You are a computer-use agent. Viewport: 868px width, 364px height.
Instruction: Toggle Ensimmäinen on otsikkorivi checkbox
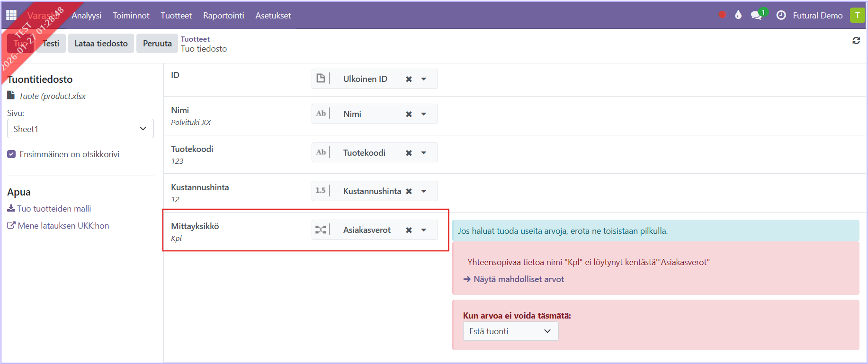pyautogui.click(x=12, y=154)
